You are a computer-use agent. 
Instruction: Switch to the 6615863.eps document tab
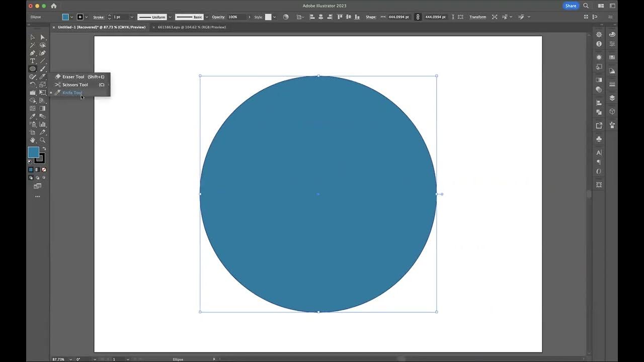coord(192,27)
